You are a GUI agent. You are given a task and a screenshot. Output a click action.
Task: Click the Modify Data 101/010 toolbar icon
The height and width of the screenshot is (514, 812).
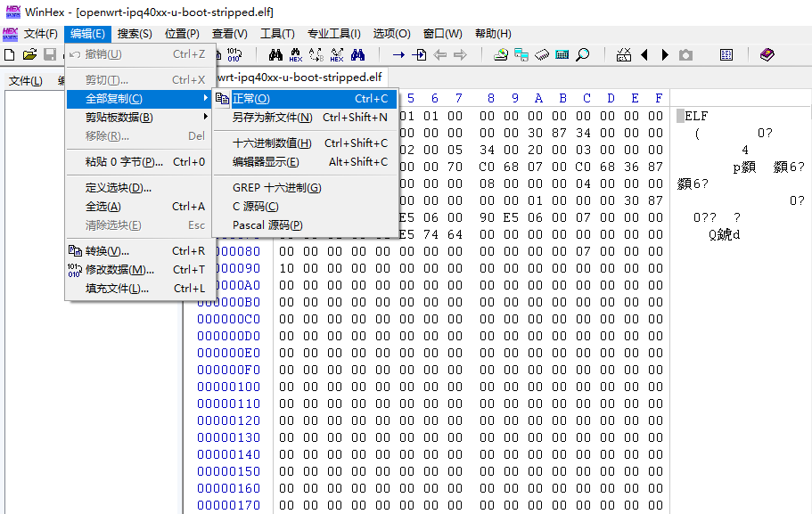(x=234, y=55)
